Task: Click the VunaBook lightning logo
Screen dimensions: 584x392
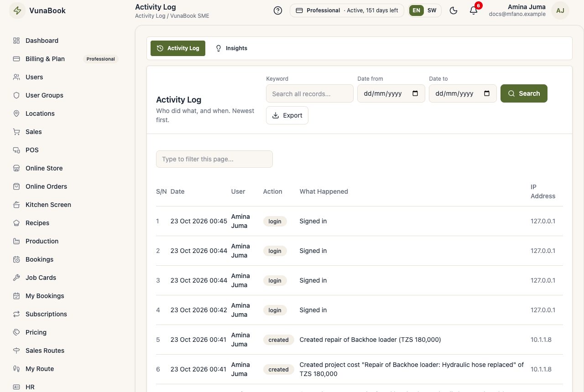Action: (17, 10)
